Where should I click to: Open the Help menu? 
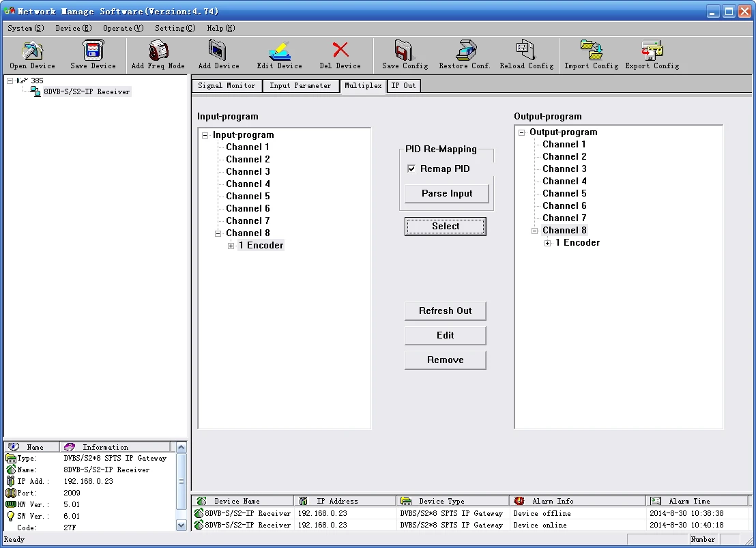(x=221, y=28)
